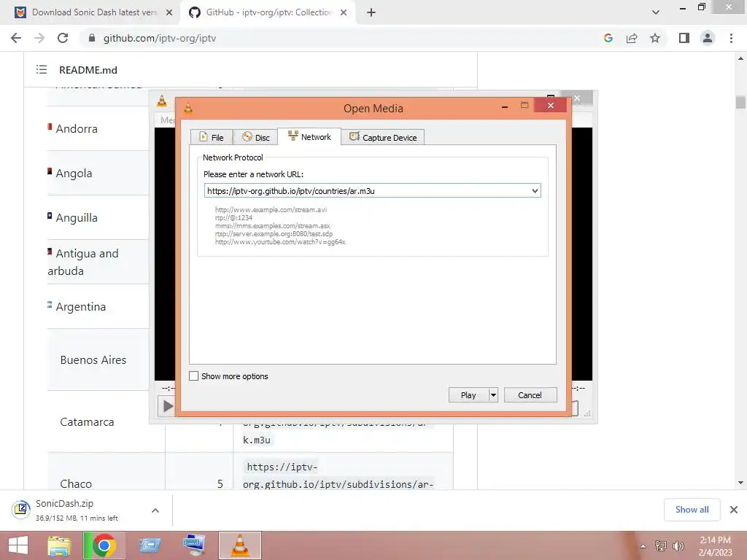747x560 pixels.
Task: Go forward in Chrome browser
Action: coord(39,38)
